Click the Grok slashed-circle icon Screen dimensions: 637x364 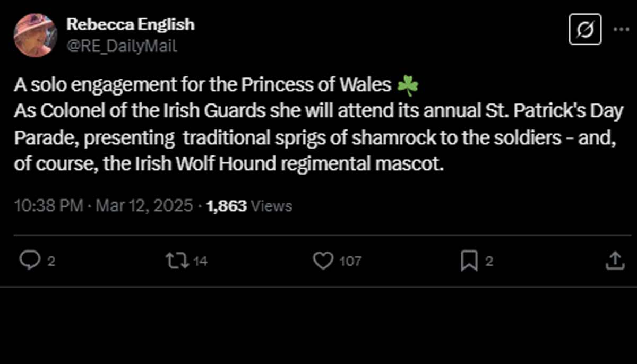click(585, 29)
